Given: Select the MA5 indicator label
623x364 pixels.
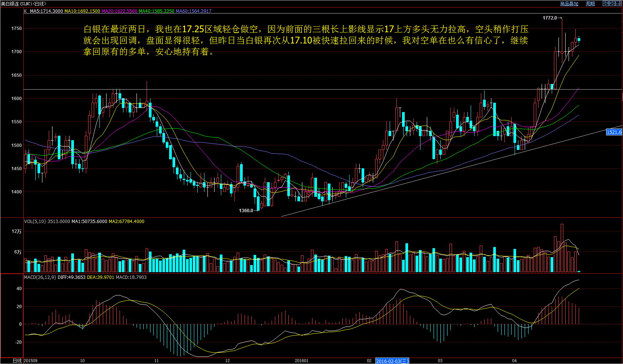Looking at the screenshot, I should tap(46, 11).
